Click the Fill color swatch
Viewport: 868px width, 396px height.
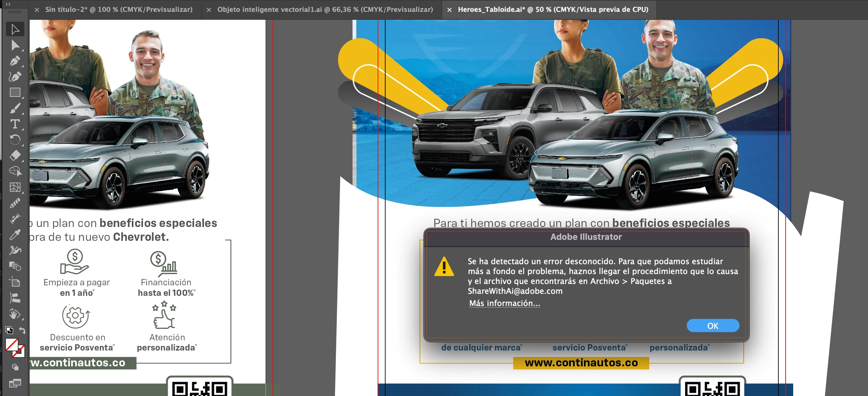[x=12, y=345]
